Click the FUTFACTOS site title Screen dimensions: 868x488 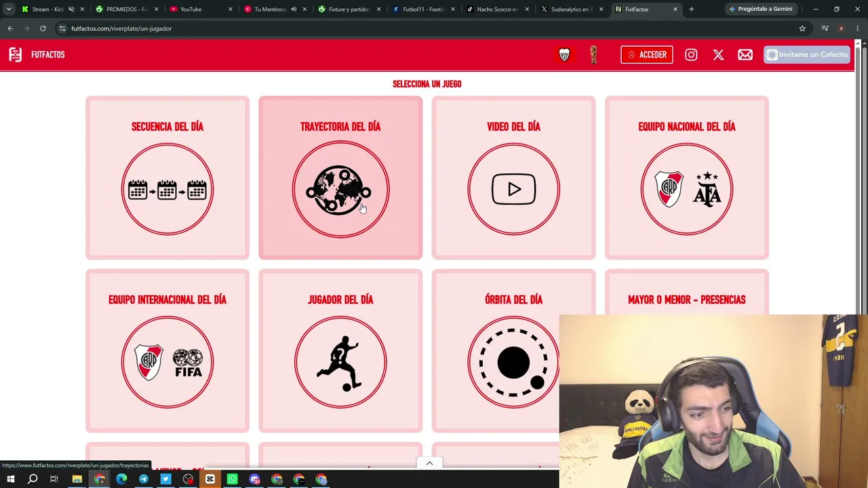47,55
